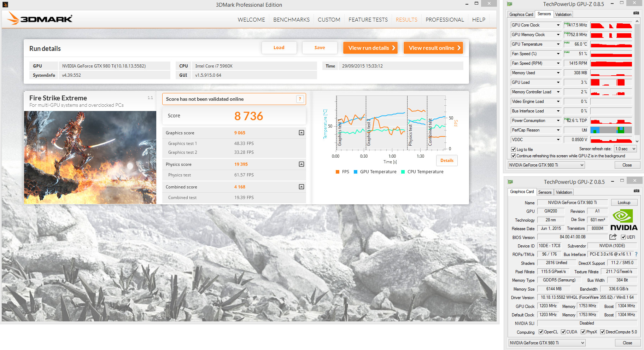Toggle Continue refreshing in background checkbox
This screenshot has width=644, height=350.
pos(513,156)
